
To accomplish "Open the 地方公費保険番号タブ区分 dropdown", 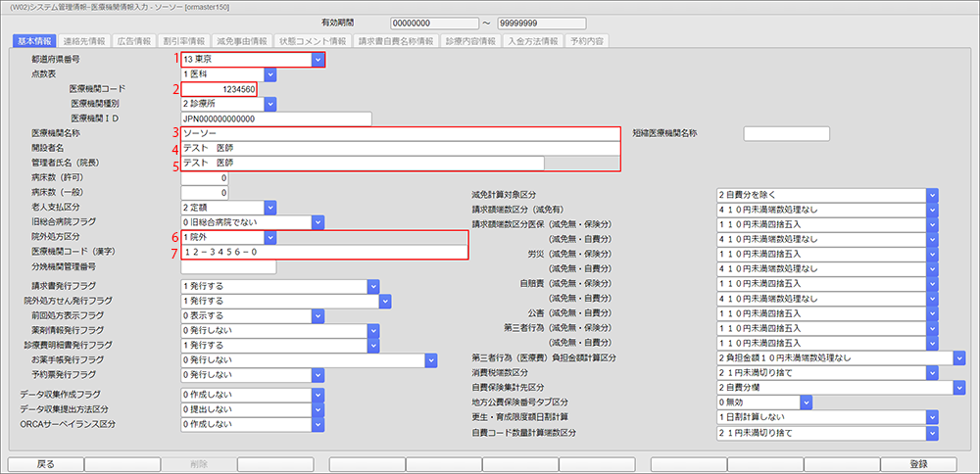I will (x=806, y=402).
